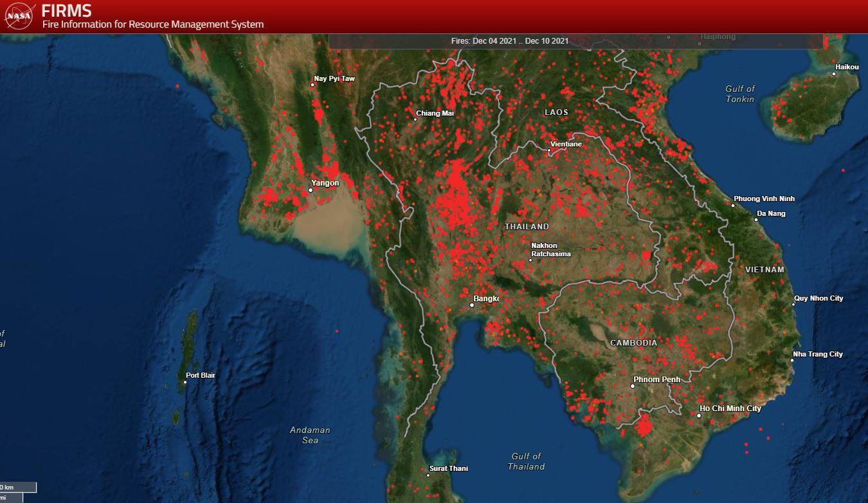This screenshot has height=503, width=868.
Task: Click the kilometer map scale bar
Action: [x=18, y=488]
